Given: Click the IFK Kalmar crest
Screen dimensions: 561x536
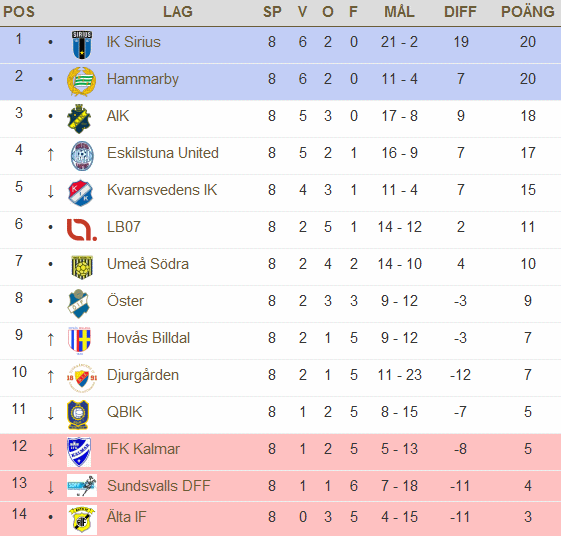Looking at the screenshot, I should (79, 452).
